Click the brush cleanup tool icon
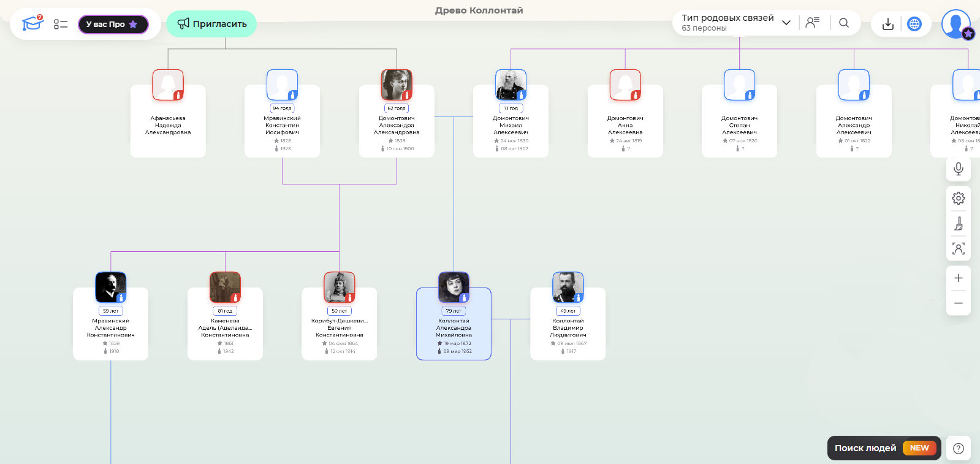980x464 pixels. pyautogui.click(x=958, y=224)
